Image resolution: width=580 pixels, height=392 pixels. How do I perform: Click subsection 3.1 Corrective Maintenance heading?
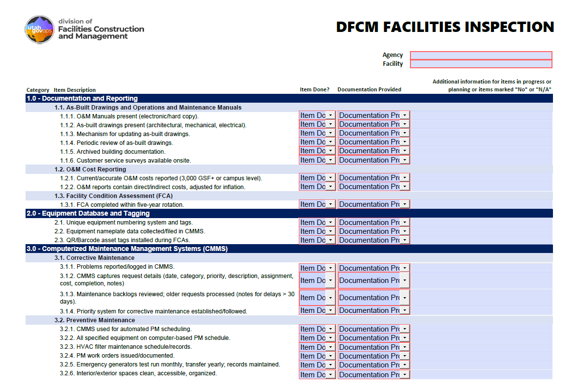click(94, 258)
